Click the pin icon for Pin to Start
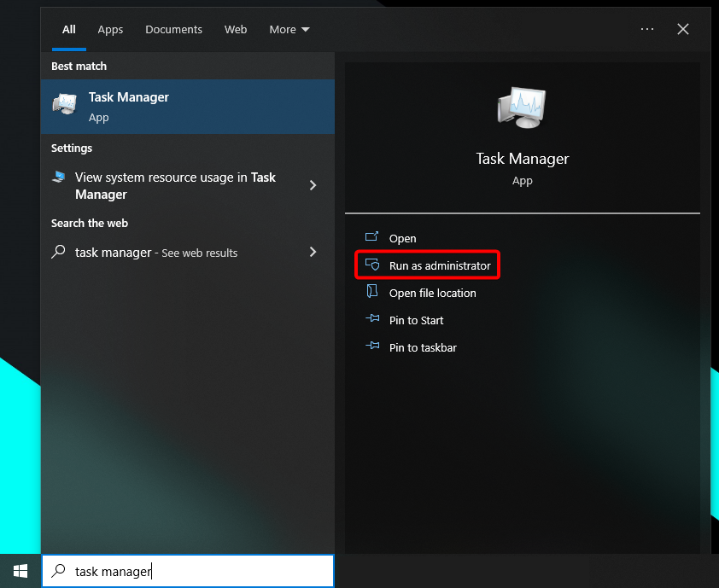The width and height of the screenshot is (719, 588). click(372, 318)
